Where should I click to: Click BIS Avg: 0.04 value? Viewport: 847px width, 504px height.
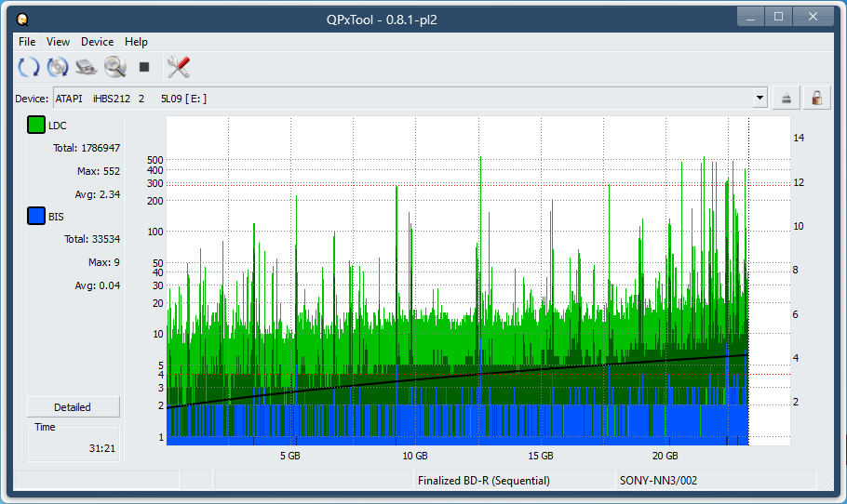97,285
